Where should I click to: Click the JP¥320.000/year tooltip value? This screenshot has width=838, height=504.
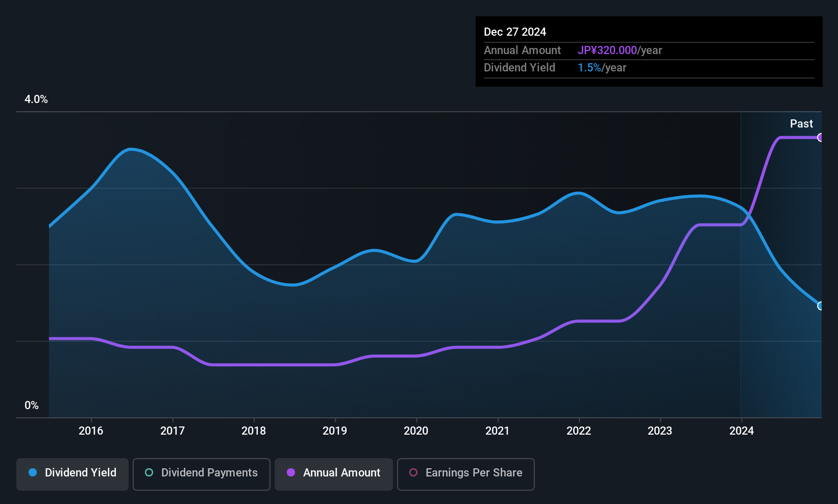[x=620, y=50]
